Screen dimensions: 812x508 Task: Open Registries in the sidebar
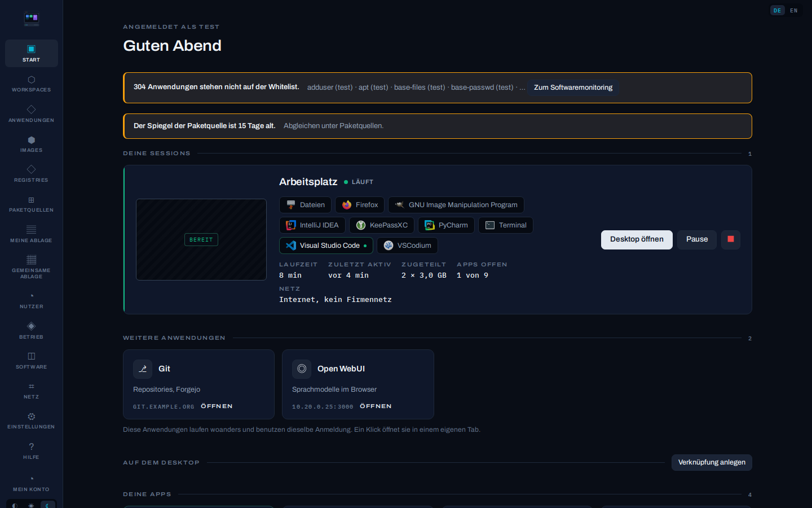point(32,174)
